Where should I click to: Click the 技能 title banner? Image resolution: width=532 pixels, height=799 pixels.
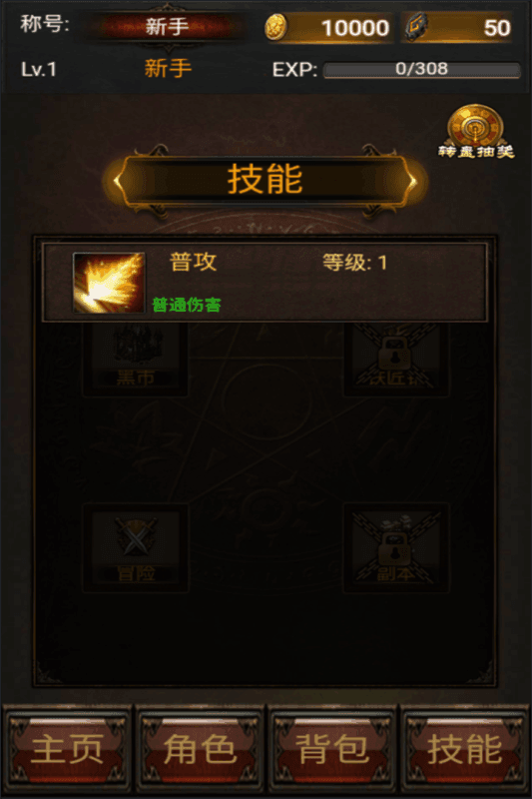(x=266, y=181)
